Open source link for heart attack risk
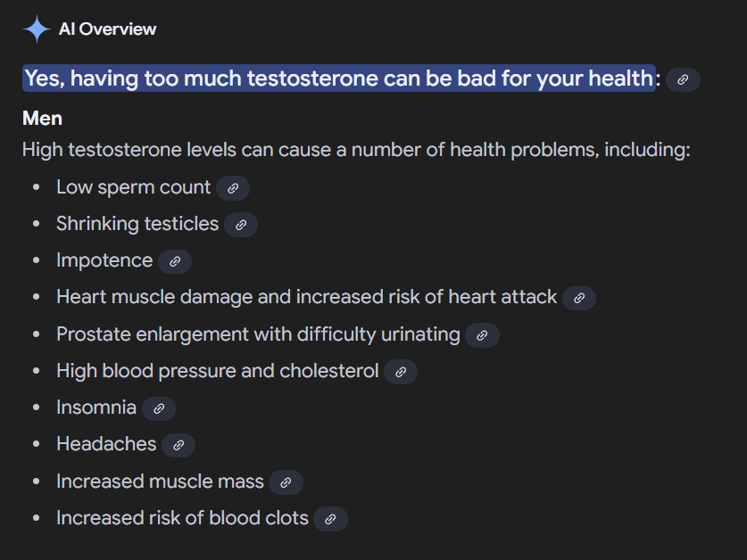Viewport: 747px width, 560px height. 579,298
